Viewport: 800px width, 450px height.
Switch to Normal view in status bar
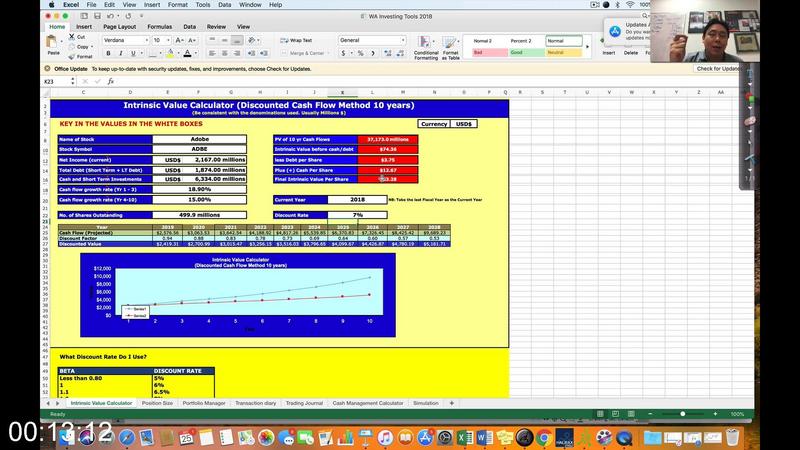point(601,414)
